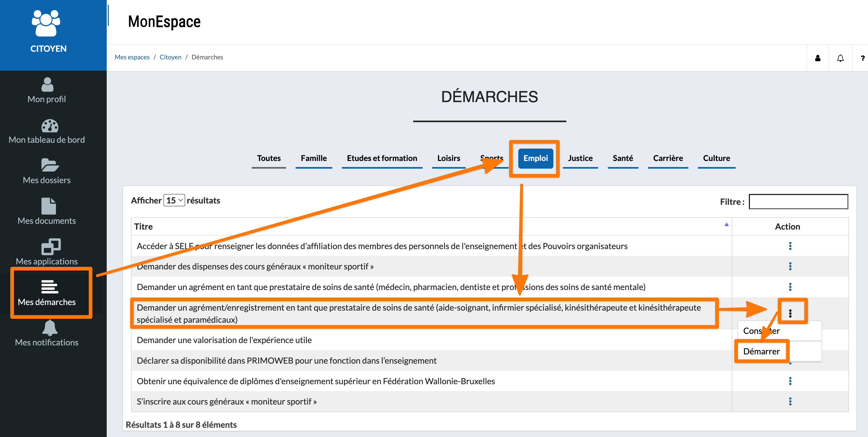Select the Toutes tab
Viewport: 868px width, 437px height.
point(269,158)
